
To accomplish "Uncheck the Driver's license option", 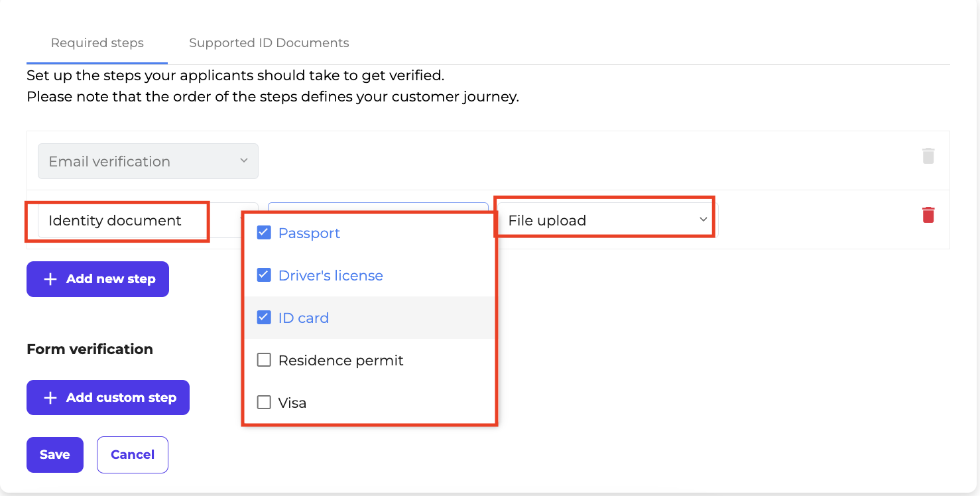I will [x=264, y=275].
